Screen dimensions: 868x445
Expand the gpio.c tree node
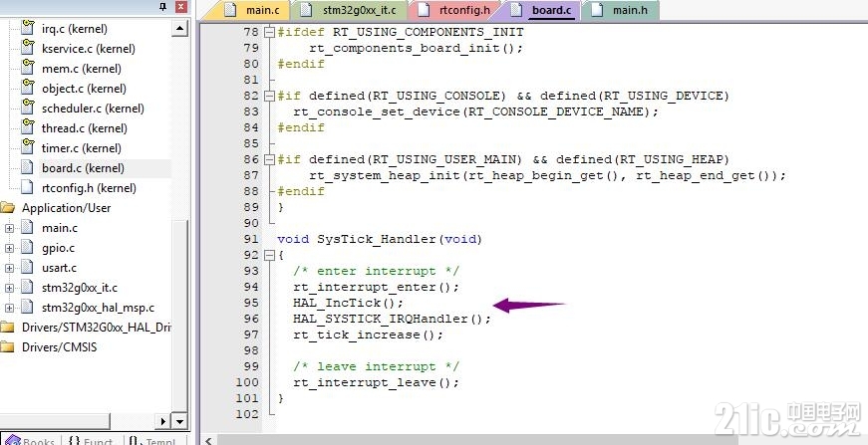tap(9, 248)
